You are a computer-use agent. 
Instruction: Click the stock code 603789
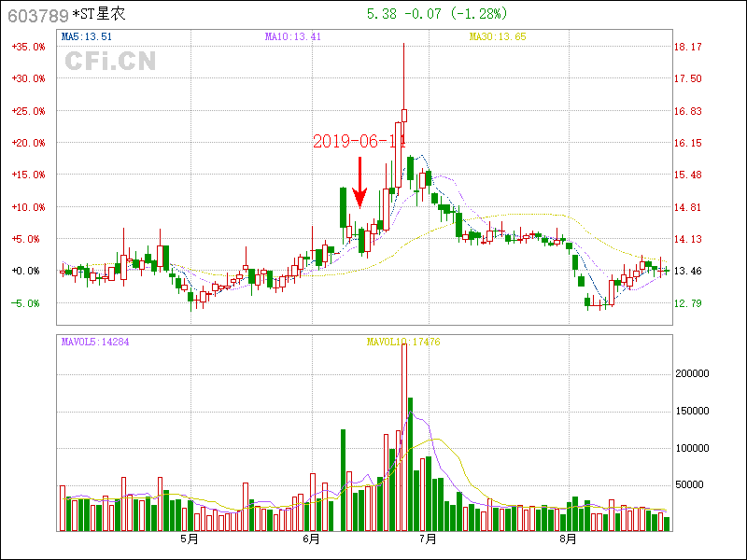coord(37,15)
